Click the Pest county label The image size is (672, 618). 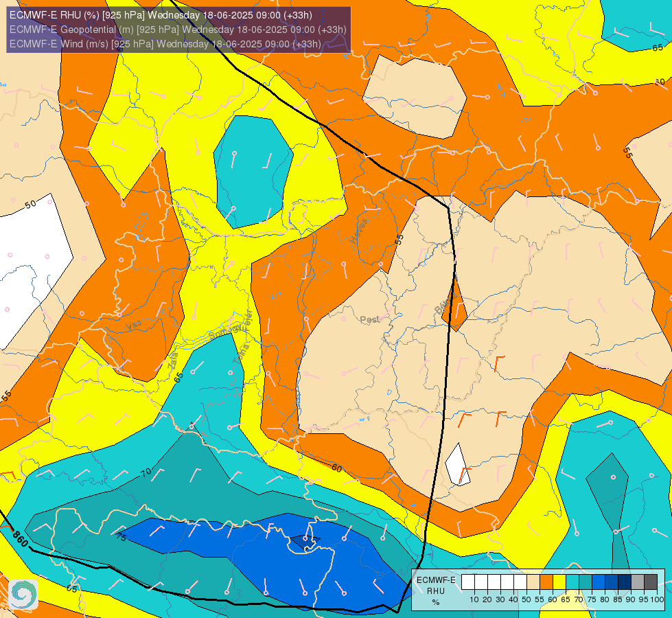[369, 319]
